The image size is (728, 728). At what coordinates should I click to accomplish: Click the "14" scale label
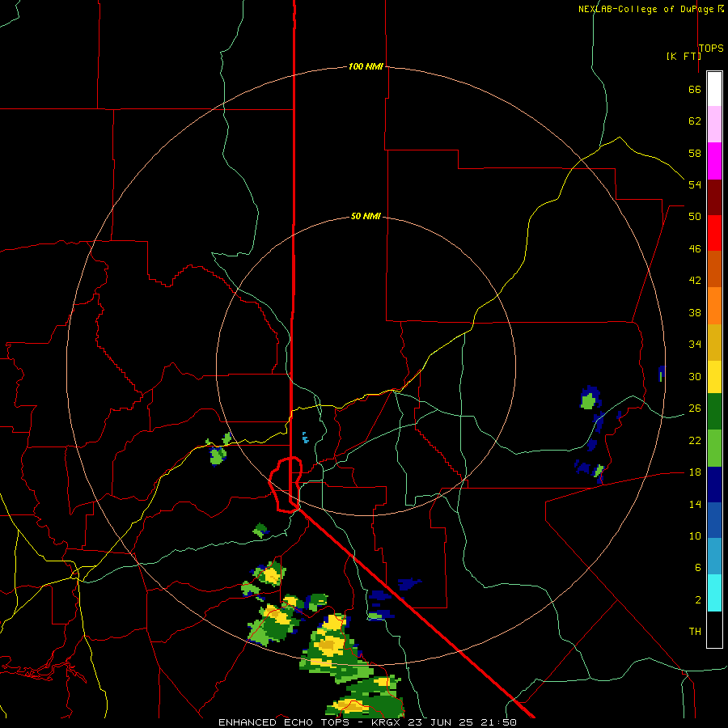click(695, 504)
